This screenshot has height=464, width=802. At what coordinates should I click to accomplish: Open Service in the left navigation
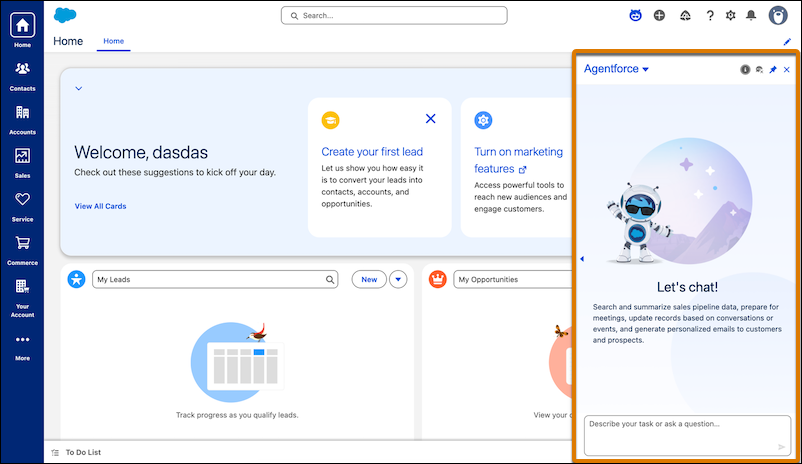(22, 207)
